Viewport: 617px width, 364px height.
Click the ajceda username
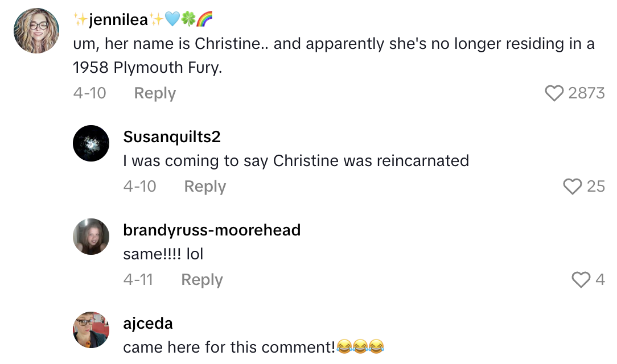coord(148,324)
